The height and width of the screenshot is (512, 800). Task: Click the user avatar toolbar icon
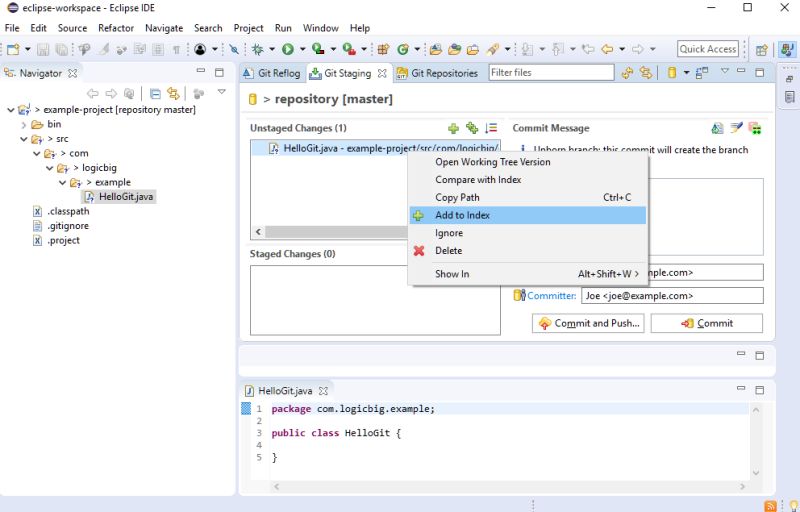click(200, 49)
